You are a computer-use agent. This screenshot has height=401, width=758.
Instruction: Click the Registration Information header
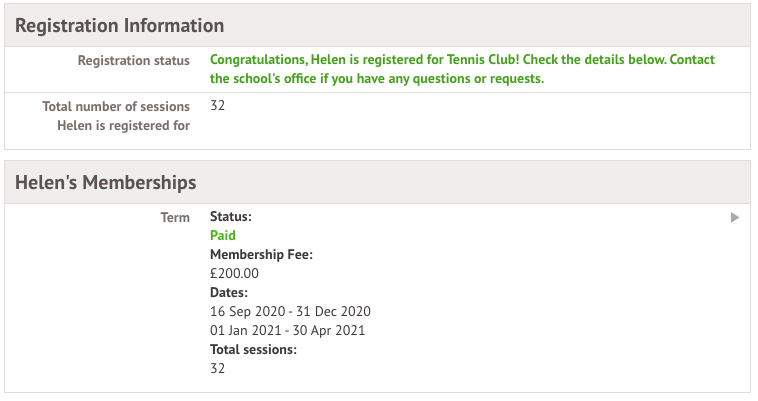[x=120, y=25]
